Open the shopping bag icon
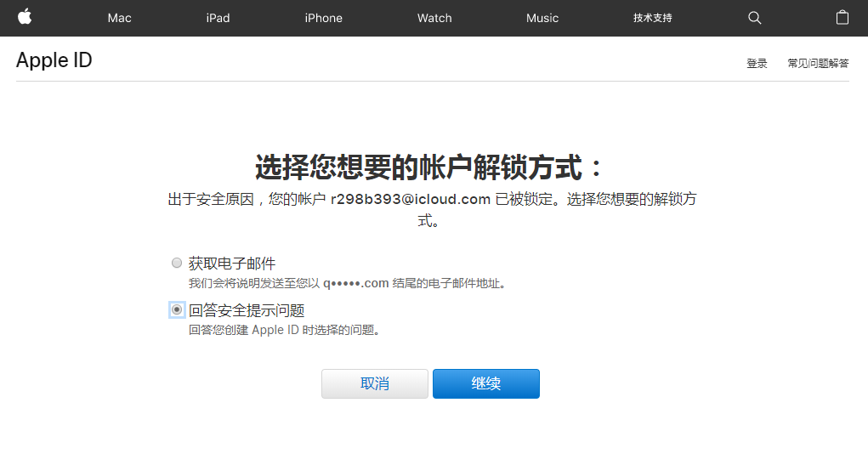Viewport: 868px width, 465px height. 842,18
